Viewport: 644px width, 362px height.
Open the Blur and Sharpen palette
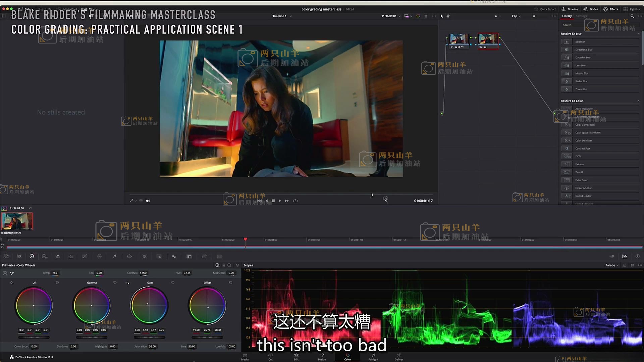coord(174,256)
